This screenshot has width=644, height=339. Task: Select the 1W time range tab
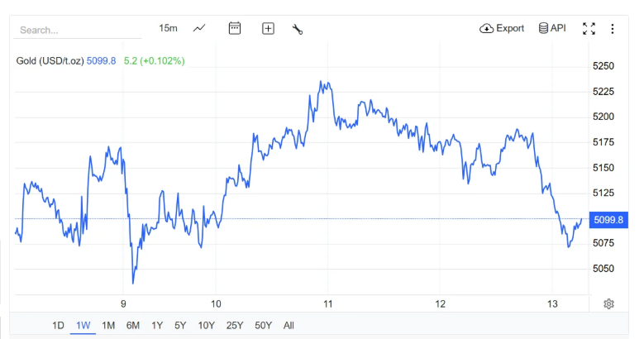(x=83, y=325)
